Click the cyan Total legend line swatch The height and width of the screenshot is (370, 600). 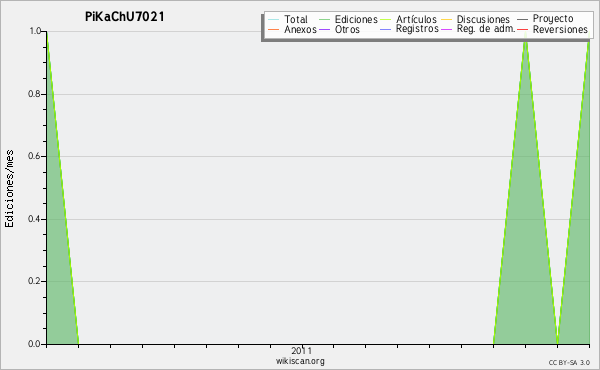pyautogui.click(x=274, y=20)
